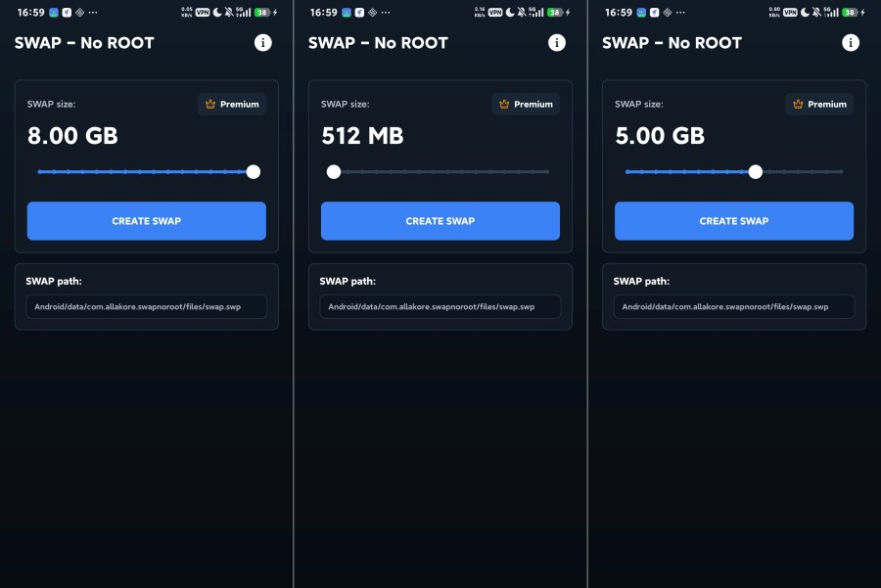Screen dimensions: 881x588
Task: Click slider handle at 512 MB minimum
Action: click(x=334, y=172)
